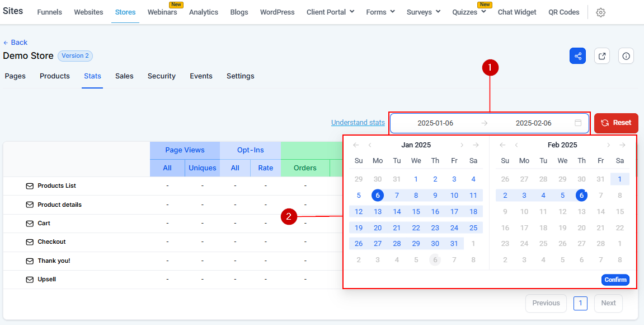Click the Upsell row name
Screen dimensions: 644x325
pos(47,280)
